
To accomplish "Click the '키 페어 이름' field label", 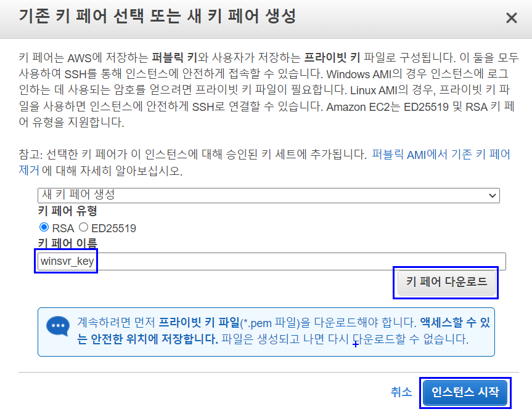I will point(68,243).
